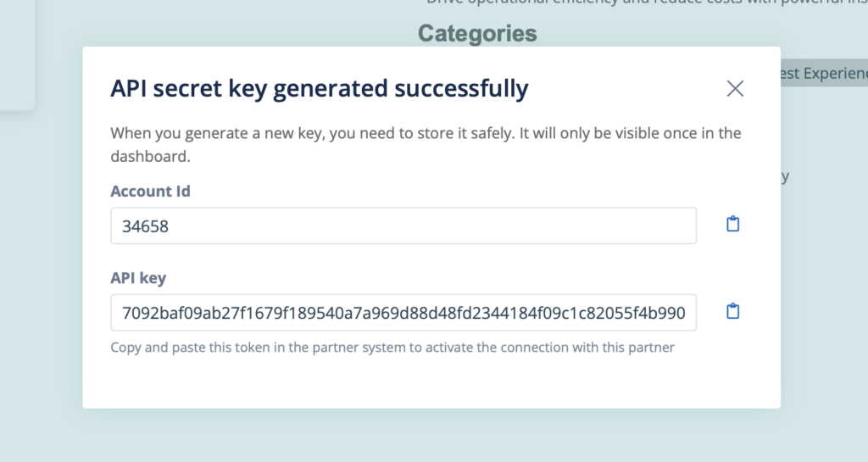Click the 7092baf09ab27 token text

403,313
